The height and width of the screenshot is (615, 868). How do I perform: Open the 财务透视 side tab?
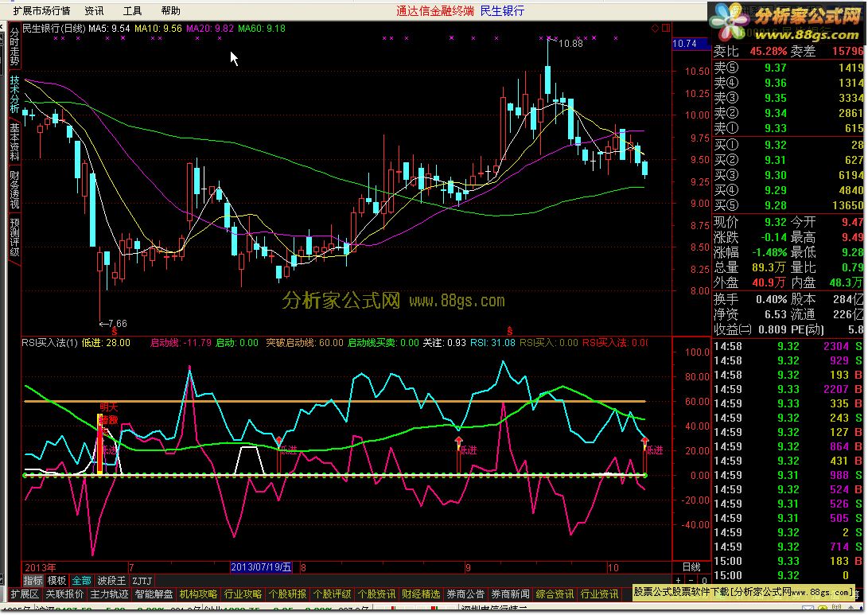(x=14, y=189)
